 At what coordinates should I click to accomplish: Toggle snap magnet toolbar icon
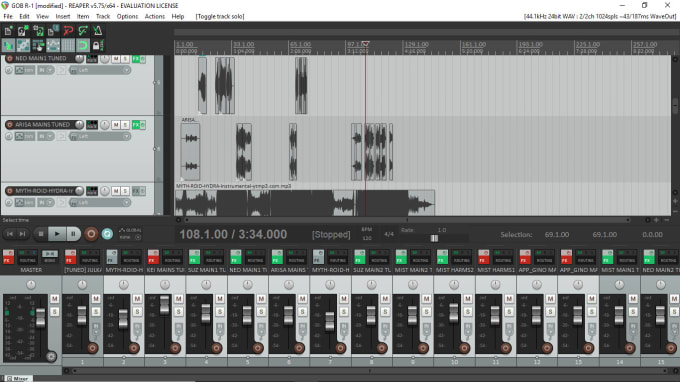pyautogui.click(x=83, y=45)
